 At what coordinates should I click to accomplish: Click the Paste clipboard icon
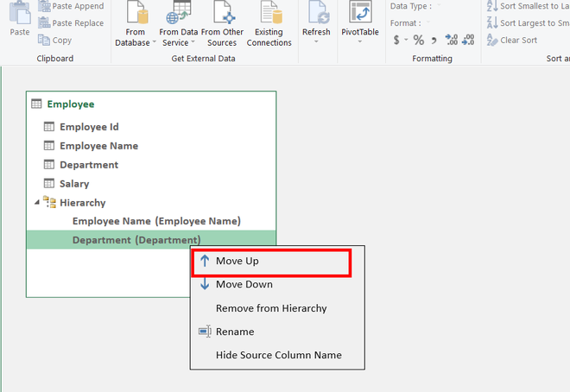pos(20,15)
